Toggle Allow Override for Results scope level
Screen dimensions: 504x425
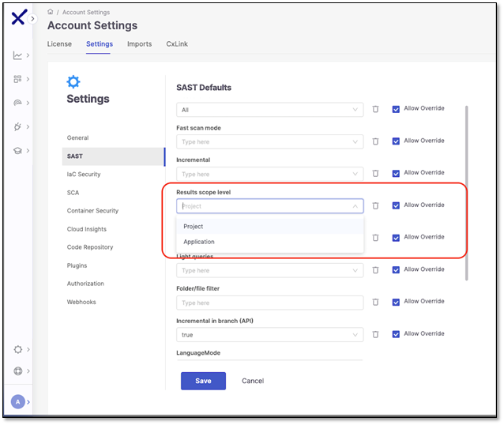(x=396, y=205)
